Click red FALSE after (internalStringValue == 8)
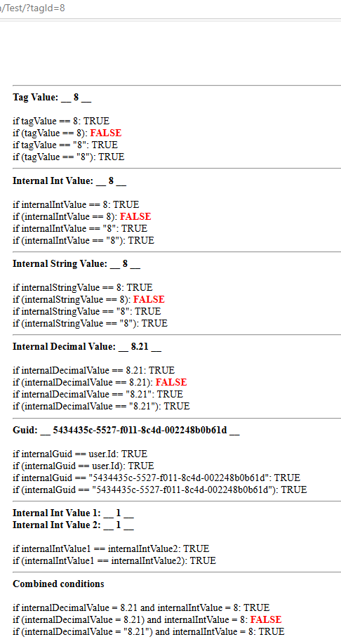Image resolution: width=341 pixels, height=644 pixels. tap(149, 299)
